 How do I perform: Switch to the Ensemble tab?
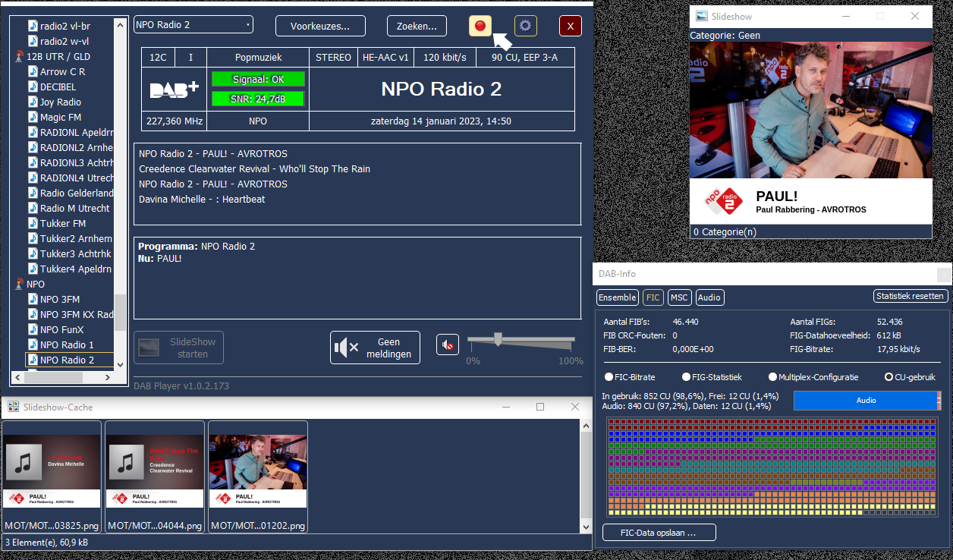[x=617, y=297]
